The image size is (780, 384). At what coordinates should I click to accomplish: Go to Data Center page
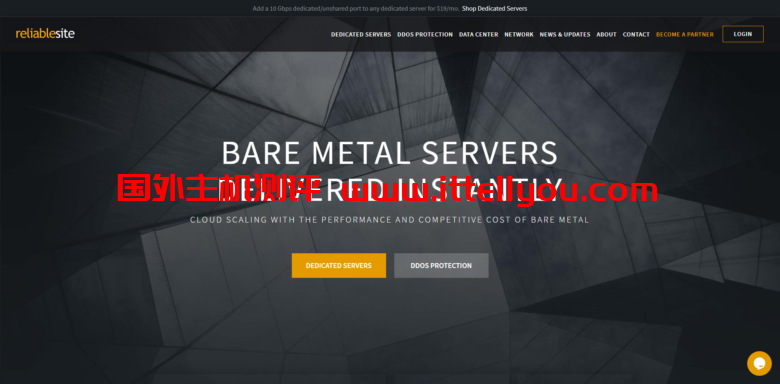[x=478, y=34]
